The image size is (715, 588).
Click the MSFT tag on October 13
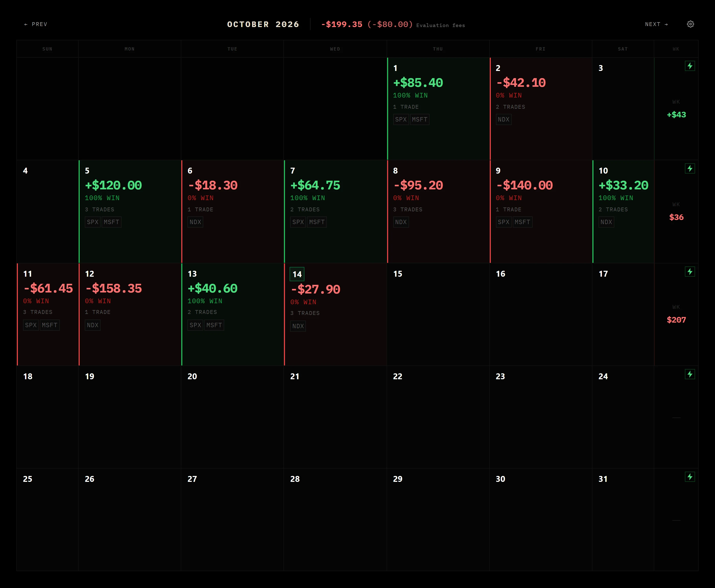tap(214, 325)
